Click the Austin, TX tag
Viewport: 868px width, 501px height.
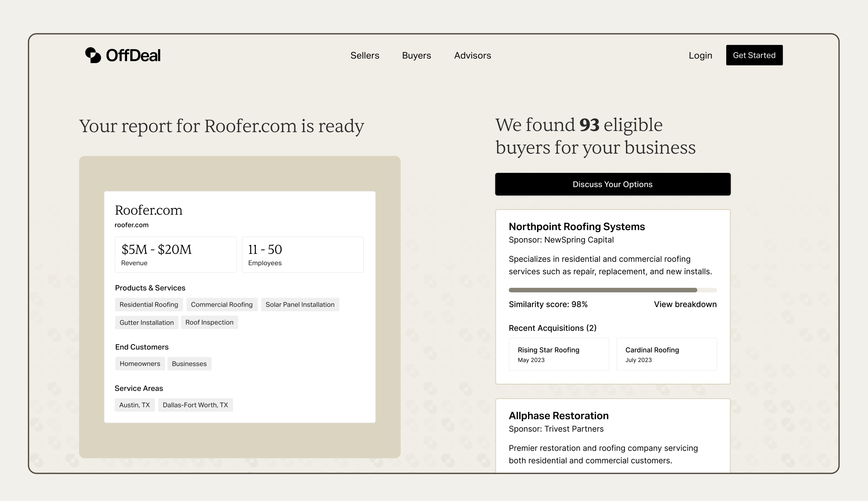pos(135,405)
